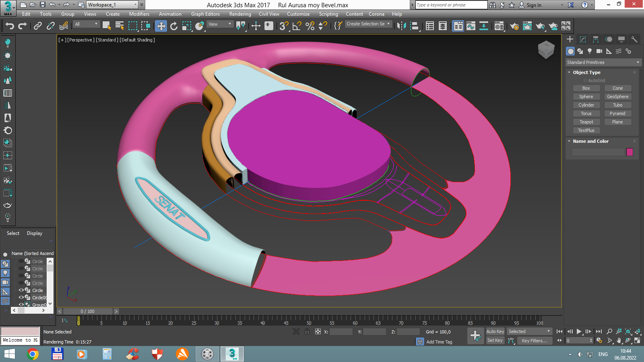Select Cameras category in Create panel
The height and width of the screenshot is (362, 644).
599,51
